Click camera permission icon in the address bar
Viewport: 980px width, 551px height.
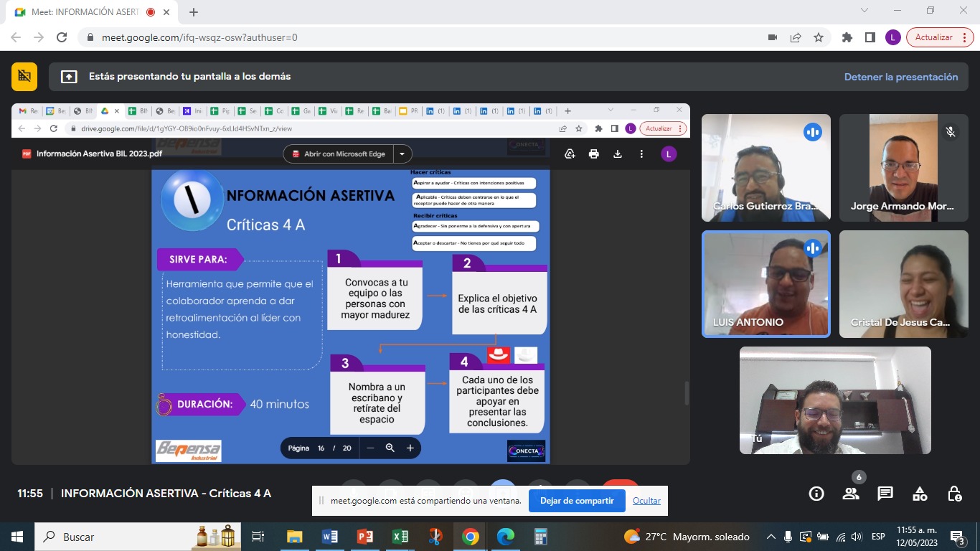click(x=773, y=37)
